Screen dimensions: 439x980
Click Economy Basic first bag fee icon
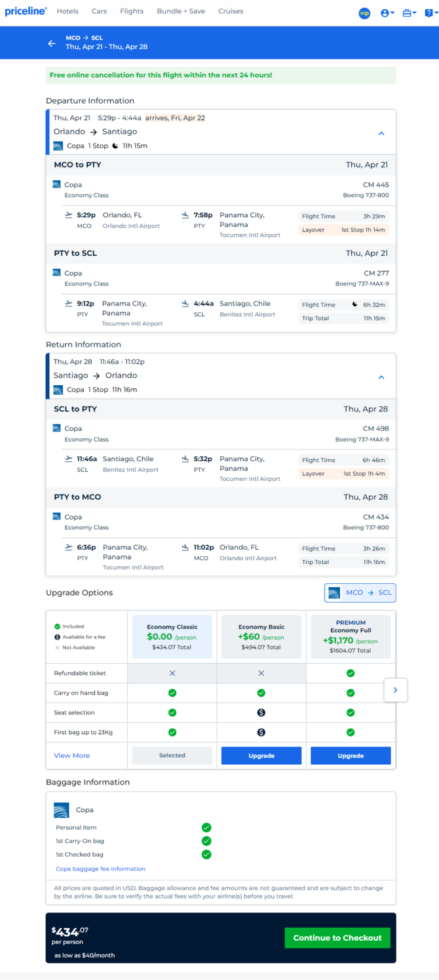coord(261,732)
